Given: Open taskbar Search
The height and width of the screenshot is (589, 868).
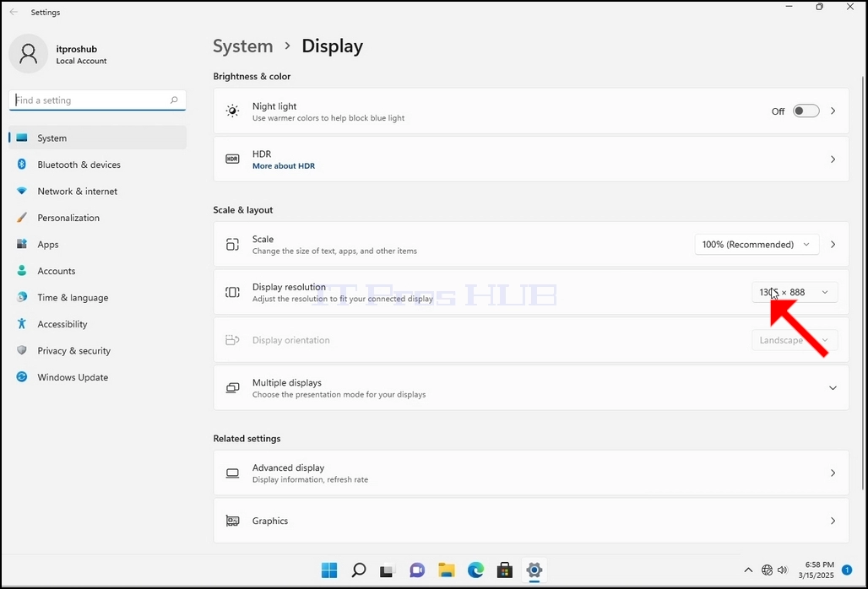Looking at the screenshot, I should coord(359,570).
